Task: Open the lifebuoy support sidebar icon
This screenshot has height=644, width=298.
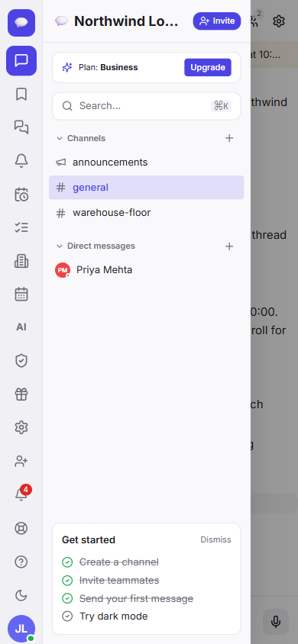Action: [x=21, y=528]
